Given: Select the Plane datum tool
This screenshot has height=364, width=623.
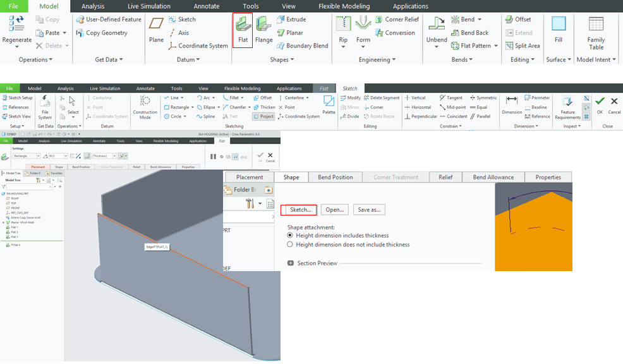Looking at the screenshot, I should click(156, 29).
